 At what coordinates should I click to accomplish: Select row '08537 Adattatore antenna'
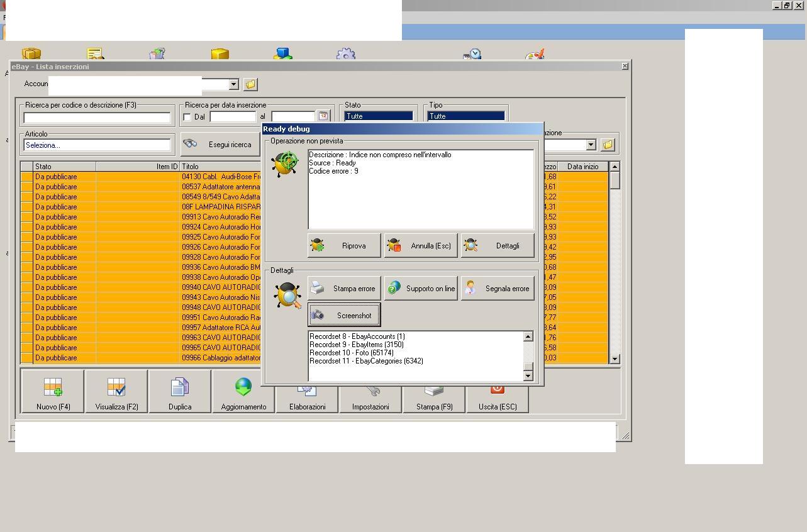point(140,187)
